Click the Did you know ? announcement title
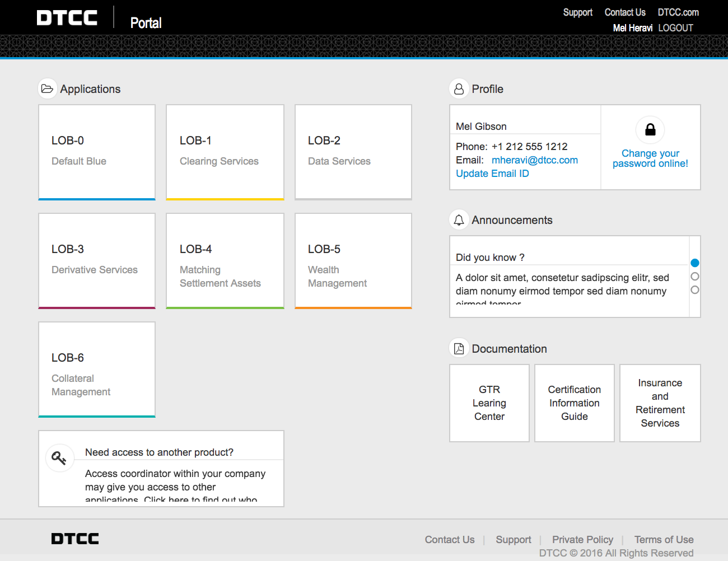 tap(490, 258)
